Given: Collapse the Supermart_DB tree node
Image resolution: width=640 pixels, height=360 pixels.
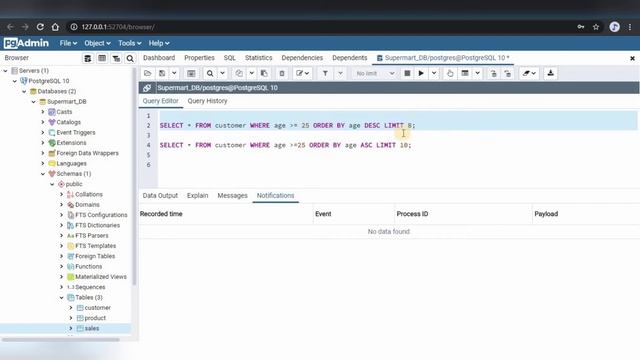Looking at the screenshot, I should pos(33,102).
